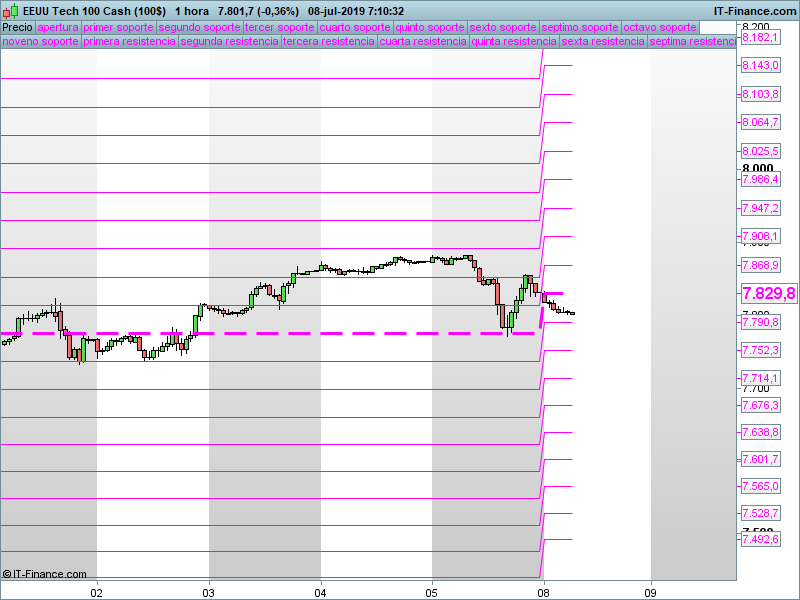Screen dimensions: 800x600
Task: Click the 7.565,0 price label
Action: (x=760, y=486)
